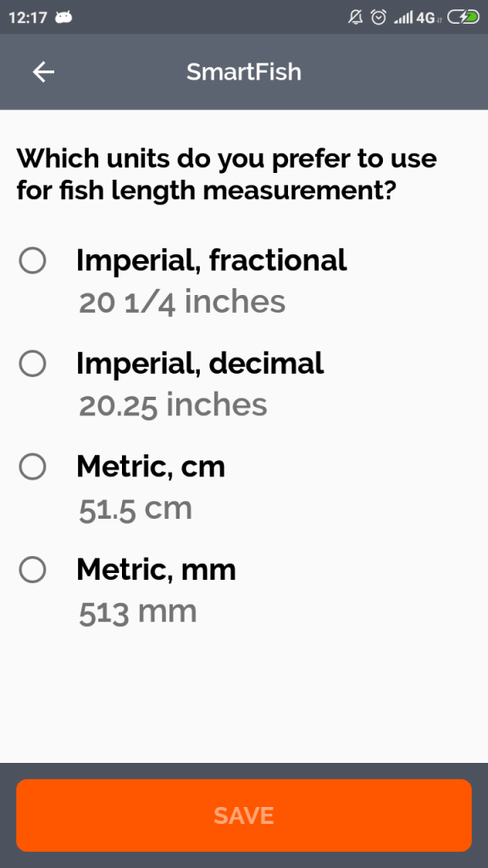Tap the units preference question text
Image resolution: width=488 pixels, height=868 pixels.
pos(227,174)
